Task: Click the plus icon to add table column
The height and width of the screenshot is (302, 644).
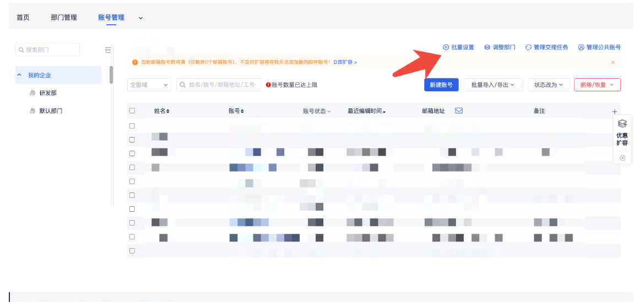Action: [614, 112]
